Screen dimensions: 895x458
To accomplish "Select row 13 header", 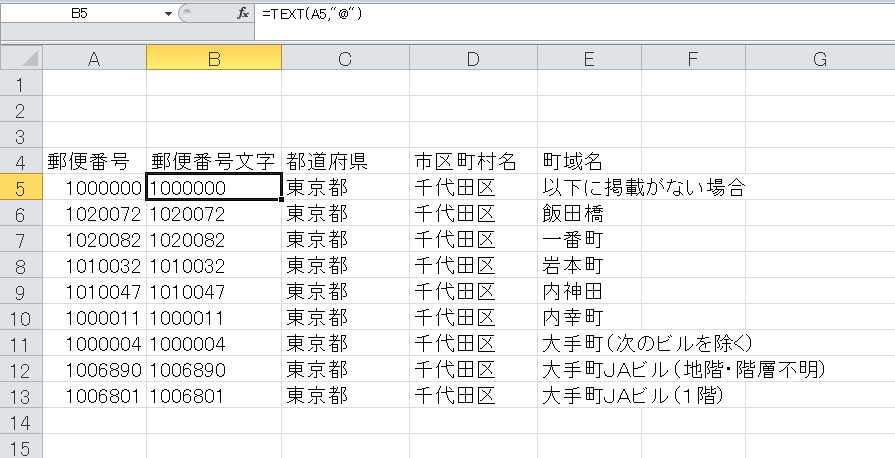I will point(21,395).
